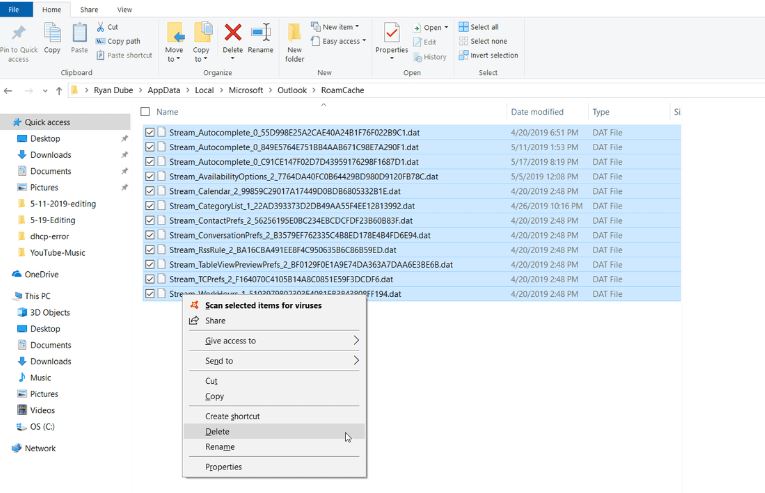Uncheck the Stream_RssRule file checkbox

tap(150, 249)
